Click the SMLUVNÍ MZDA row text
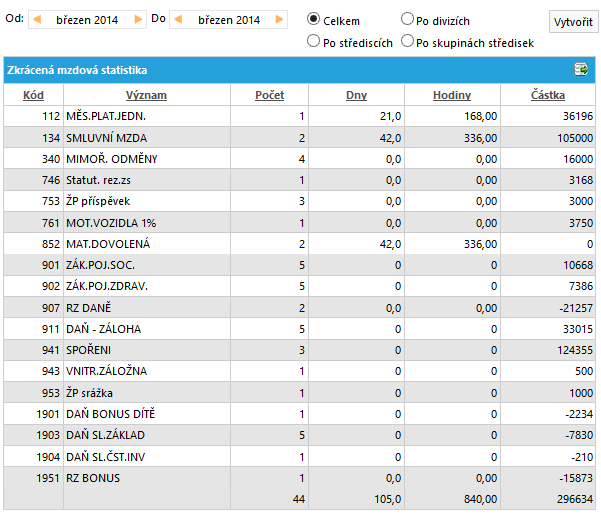 click(107, 138)
